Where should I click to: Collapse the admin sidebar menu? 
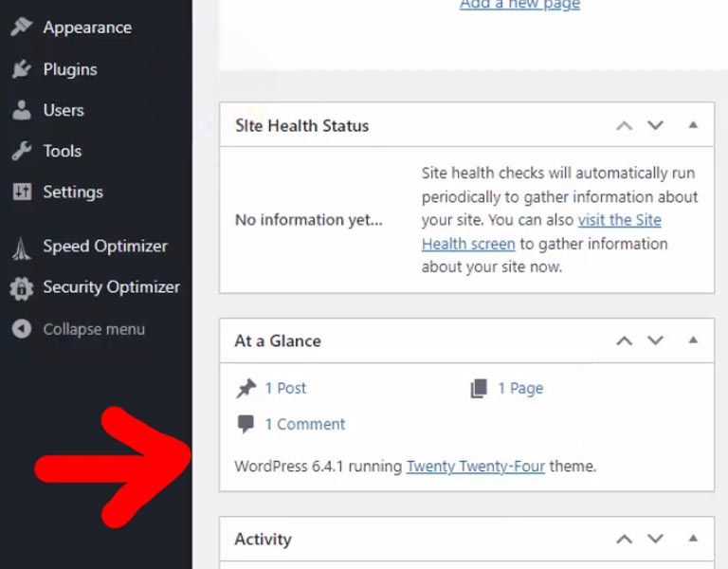tap(96, 329)
